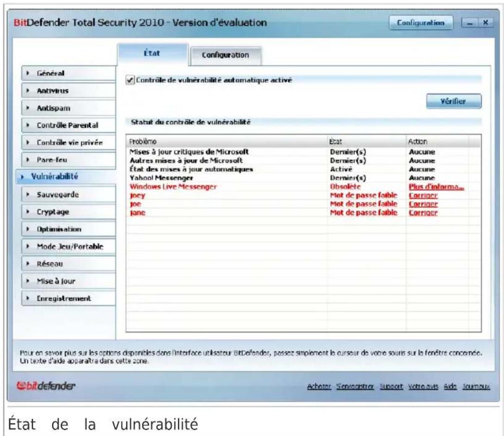Toggle Contrôle de vulnérabilité automatique activé checkbox
Image resolution: width=504 pixels, height=436 pixels.
[x=130, y=80]
